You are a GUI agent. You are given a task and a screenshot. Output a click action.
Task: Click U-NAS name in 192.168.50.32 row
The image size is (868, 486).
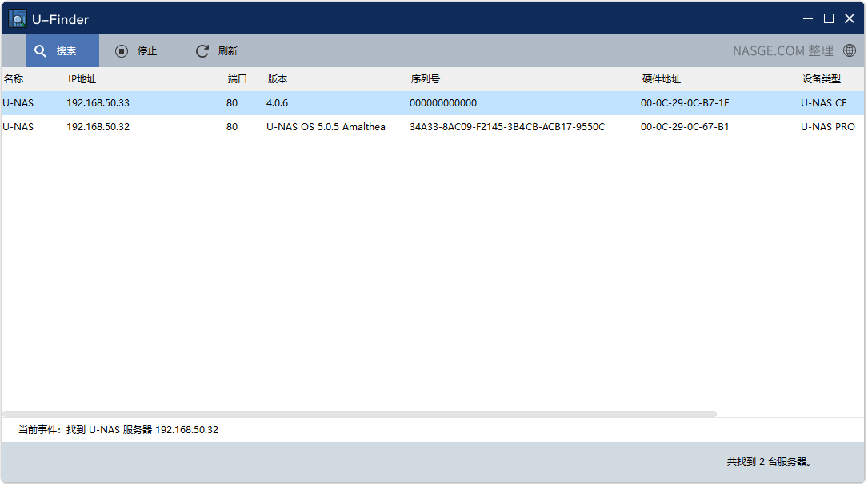click(18, 126)
